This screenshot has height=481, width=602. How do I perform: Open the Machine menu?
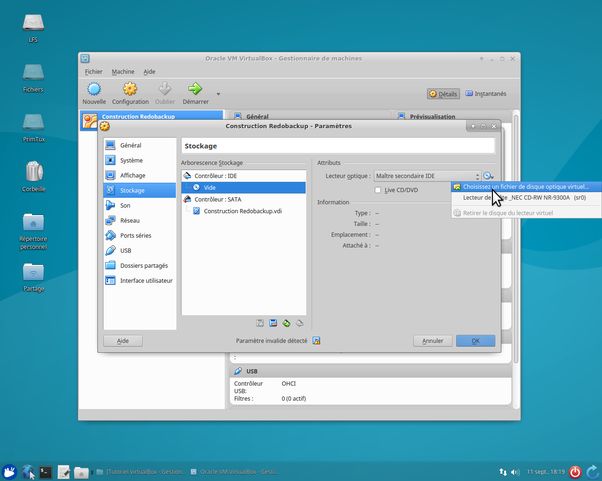pos(123,71)
